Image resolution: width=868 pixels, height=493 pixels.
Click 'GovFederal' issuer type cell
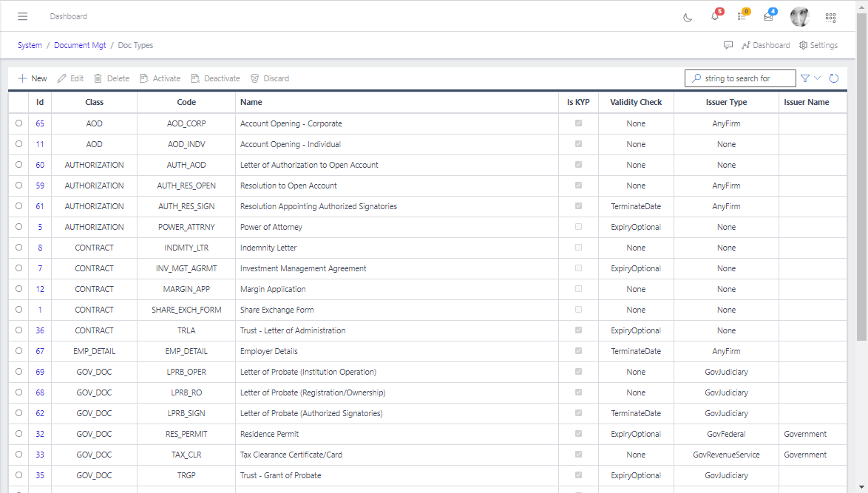tap(726, 435)
